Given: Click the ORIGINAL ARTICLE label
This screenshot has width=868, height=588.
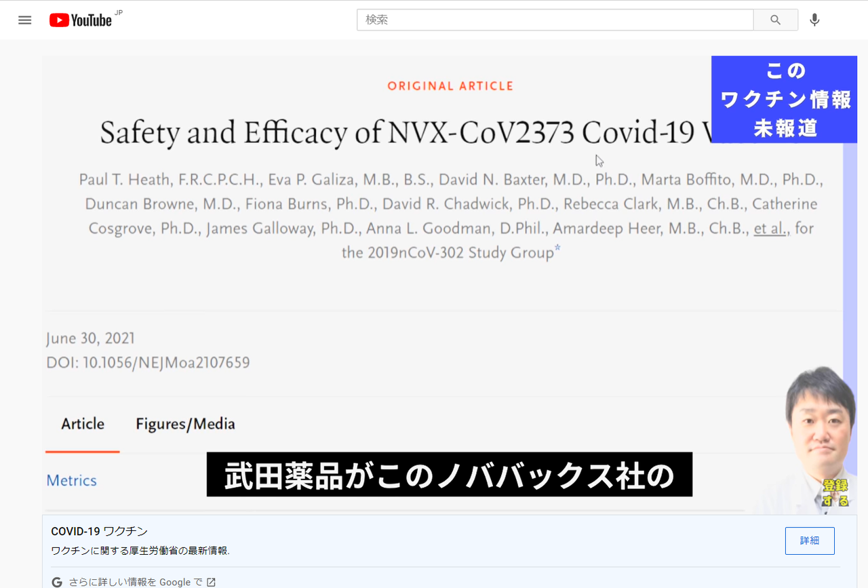Looking at the screenshot, I should [450, 86].
